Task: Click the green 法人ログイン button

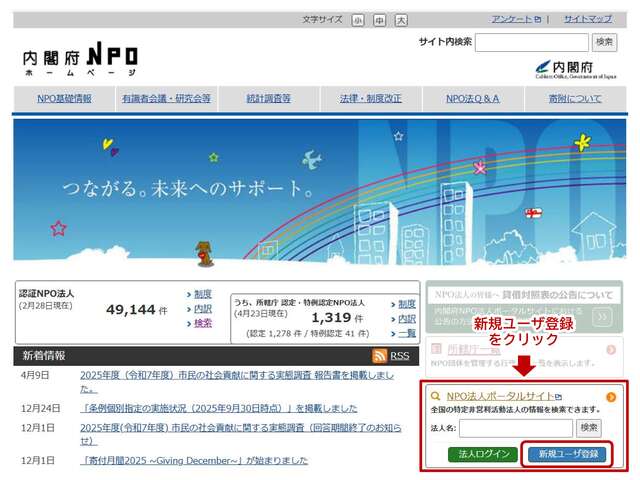Action: [483, 454]
